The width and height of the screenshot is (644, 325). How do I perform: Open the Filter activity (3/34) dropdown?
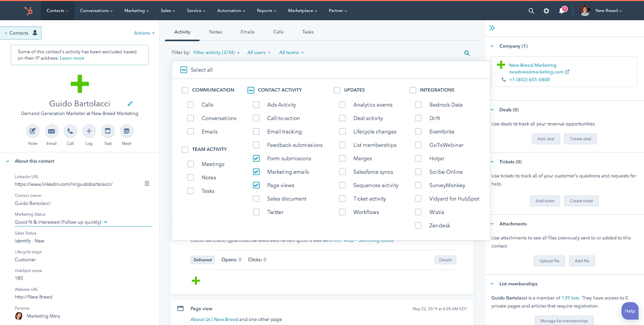pyautogui.click(x=216, y=53)
